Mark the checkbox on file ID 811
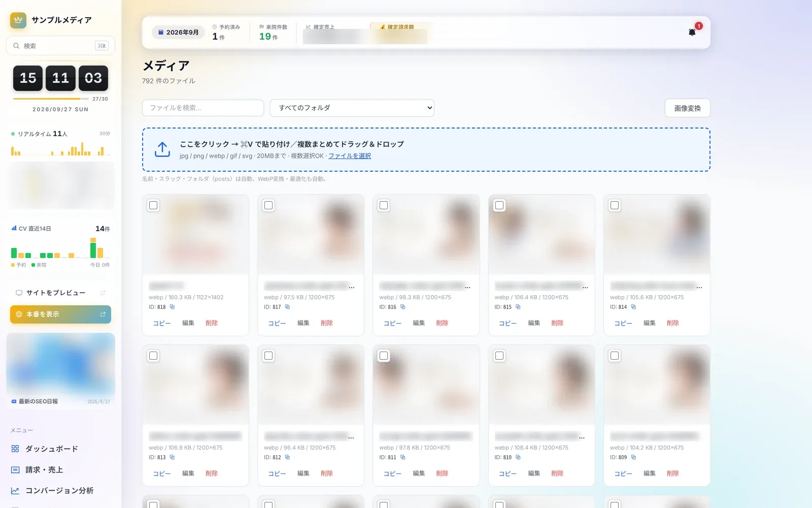Screen dimensions: 812x508 [384, 356]
